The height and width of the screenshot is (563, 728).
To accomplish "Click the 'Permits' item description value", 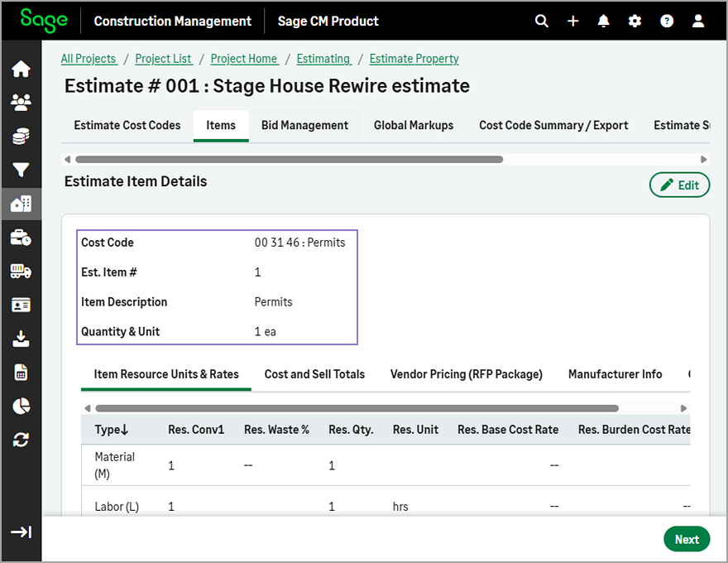I will point(274,302).
